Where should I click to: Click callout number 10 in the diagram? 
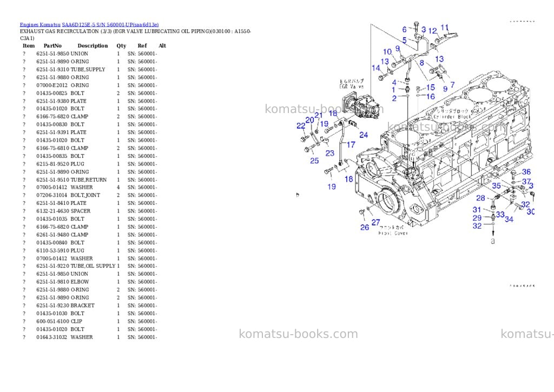pyautogui.click(x=387, y=52)
